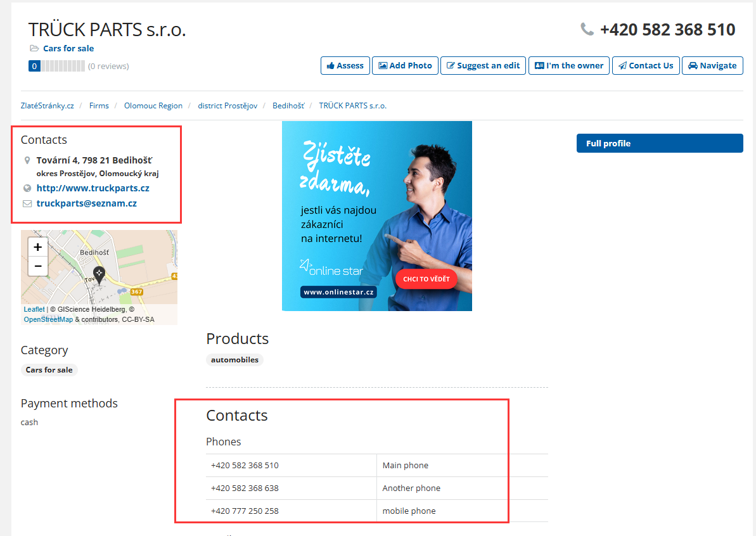
Task: Click the folder icon beside Cars for sale
Action: click(34, 48)
